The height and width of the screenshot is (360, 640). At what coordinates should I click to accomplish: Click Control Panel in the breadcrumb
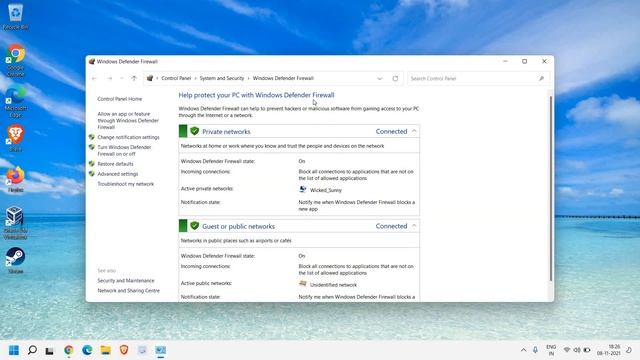[x=176, y=78]
